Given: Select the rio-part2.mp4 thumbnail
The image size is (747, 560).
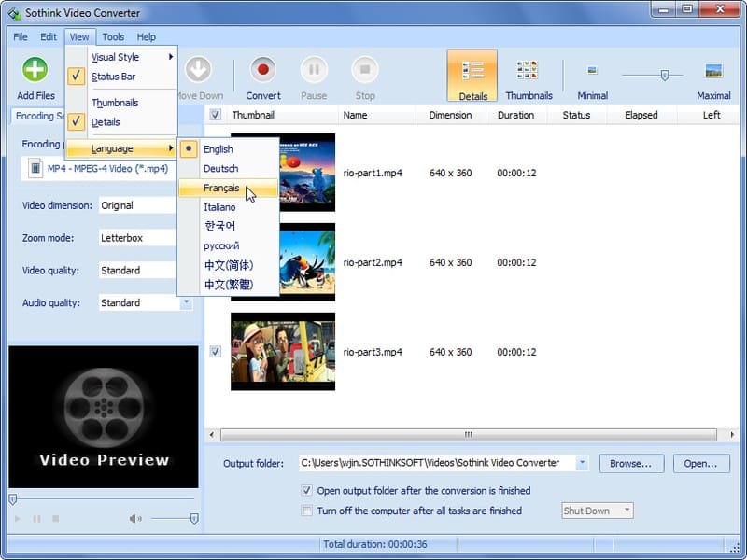Looking at the screenshot, I should pos(308,262).
